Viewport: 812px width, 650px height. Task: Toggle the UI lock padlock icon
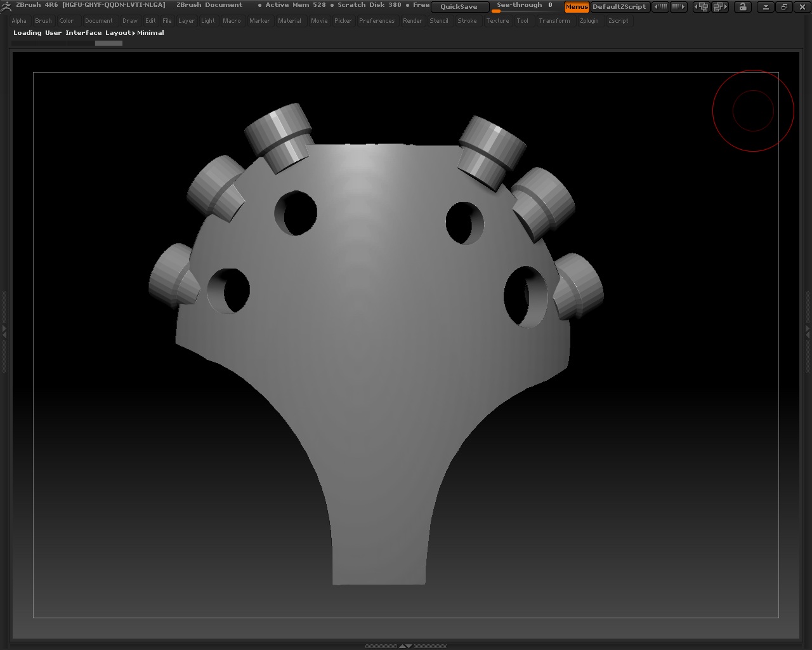pos(743,7)
